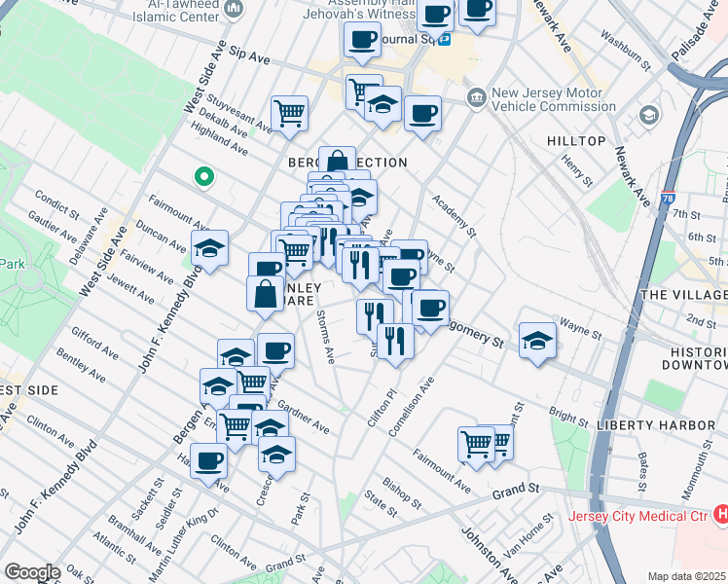This screenshot has width=728, height=584.
Task: Select the university icon above the HILLTOP label
Action: pyautogui.click(x=648, y=115)
